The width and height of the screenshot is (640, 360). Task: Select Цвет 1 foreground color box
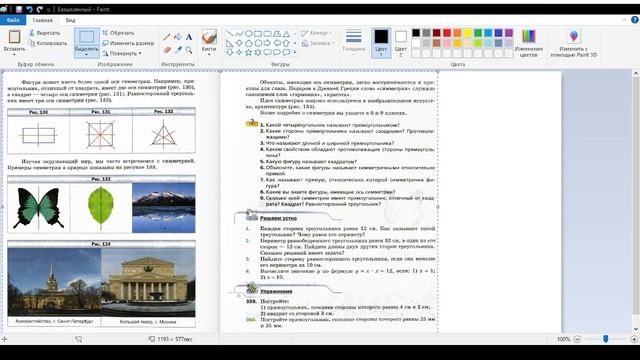[381, 42]
